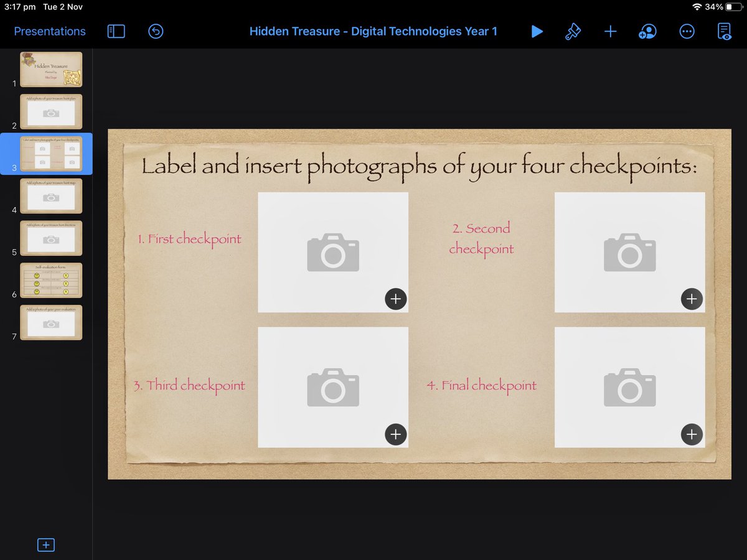This screenshot has width=747, height=560.
Task: Select camera icon in First checkpoint placeholder
Action: point(333,253)
